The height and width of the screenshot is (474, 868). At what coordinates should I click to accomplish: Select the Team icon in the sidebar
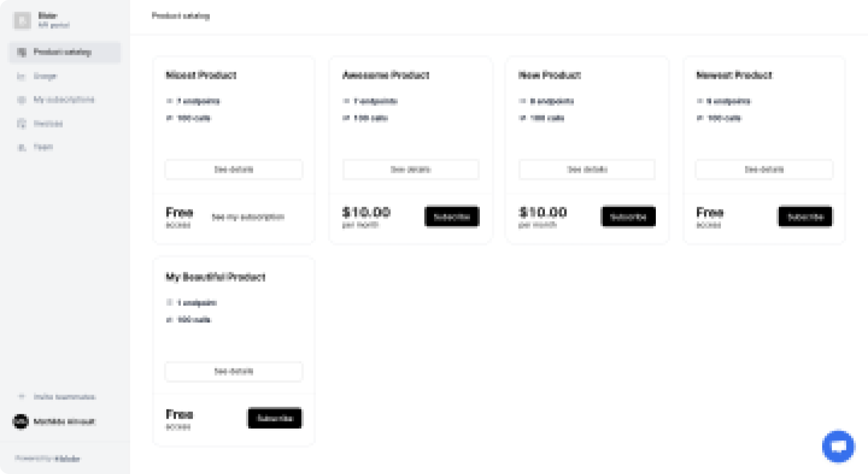point(20,147)
